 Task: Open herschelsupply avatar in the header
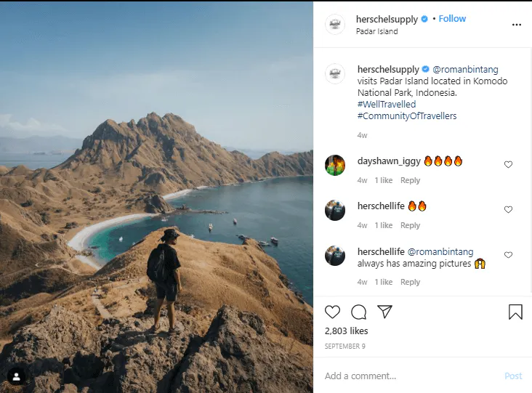(335, 24)
